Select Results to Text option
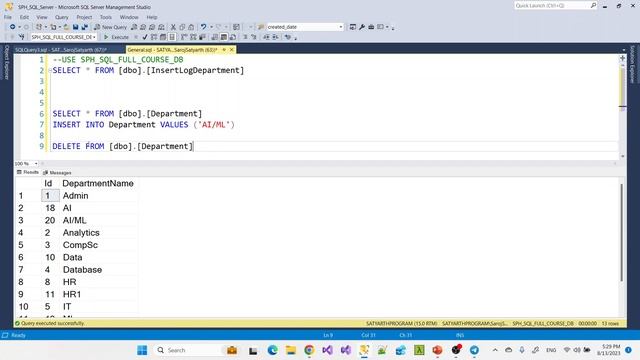640x360 pixels. coord(215,37)
